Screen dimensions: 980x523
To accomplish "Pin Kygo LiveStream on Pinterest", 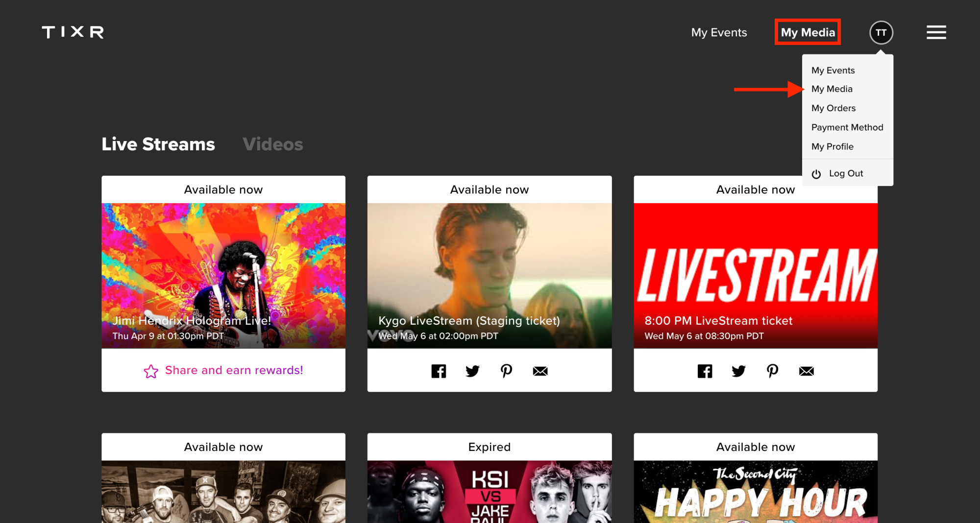I will click(506, 371).
